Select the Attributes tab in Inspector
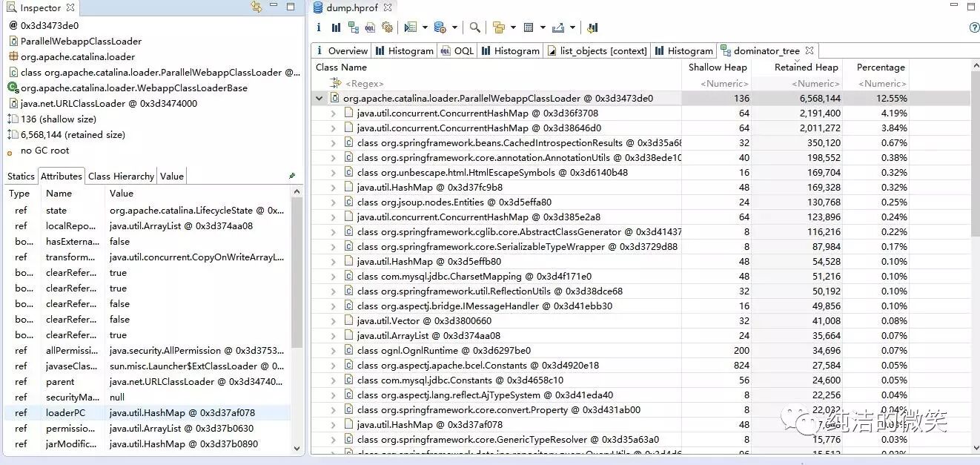The width and height of the screenshot is (980, 465). coord(61,176)
